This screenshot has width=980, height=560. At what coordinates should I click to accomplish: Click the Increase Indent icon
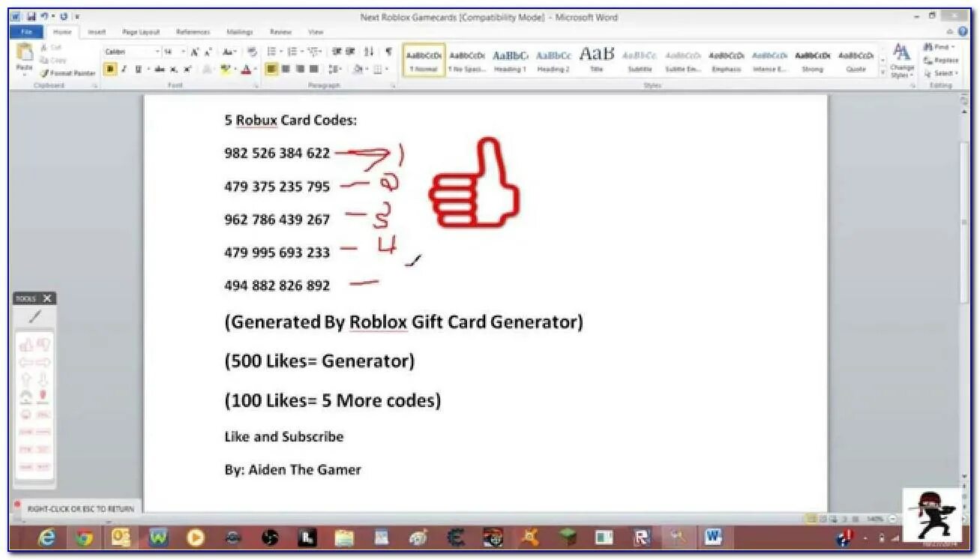pos(350,52)
